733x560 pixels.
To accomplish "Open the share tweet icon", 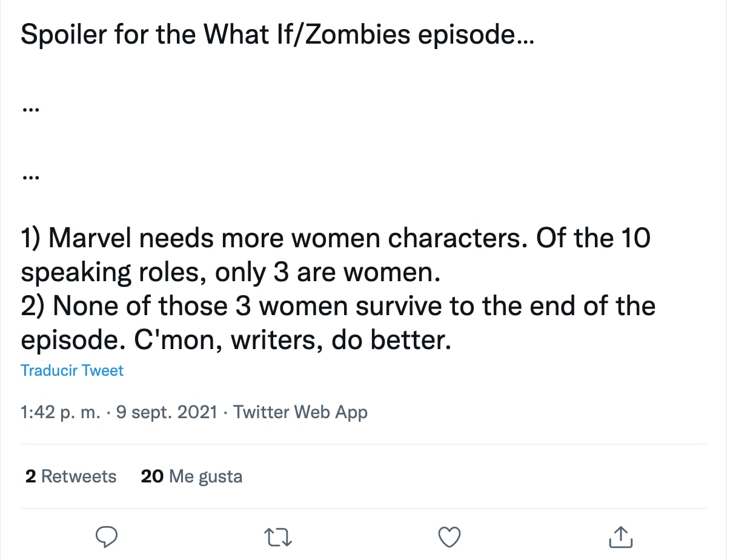I will click(620, 536).
